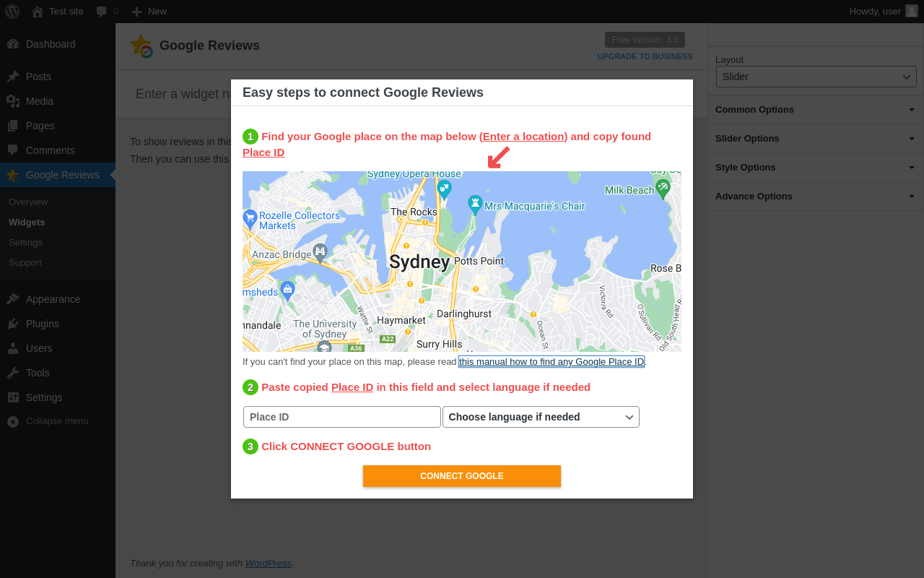Open the Layout Slider dropdown
Viewport: 924px width, 578px height.
816,77
